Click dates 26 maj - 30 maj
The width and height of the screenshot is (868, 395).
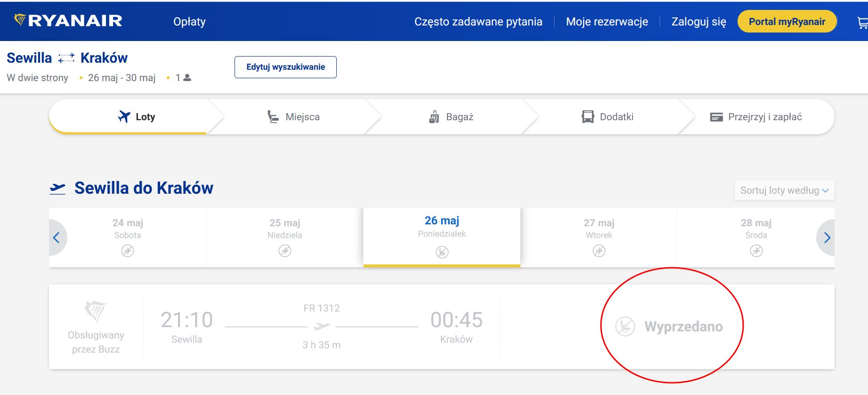pyautogui.click(x=122, y=78)
